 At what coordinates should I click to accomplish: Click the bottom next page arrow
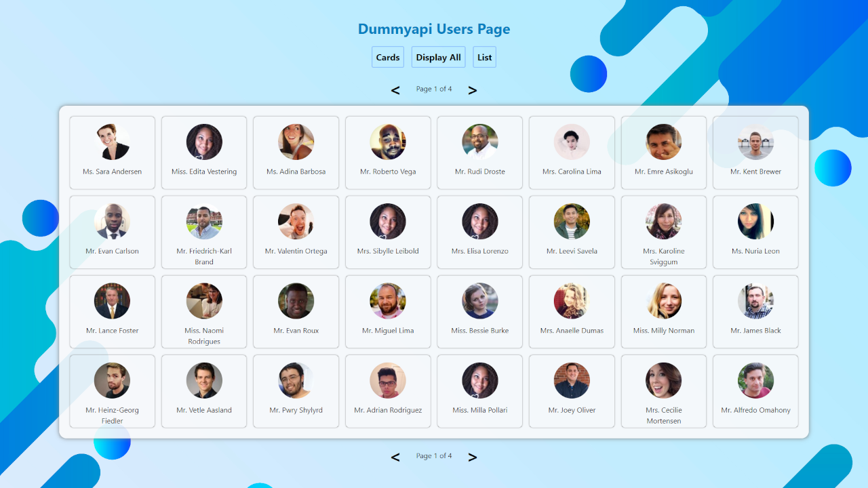pyautogui.click(x=473, y=457)
